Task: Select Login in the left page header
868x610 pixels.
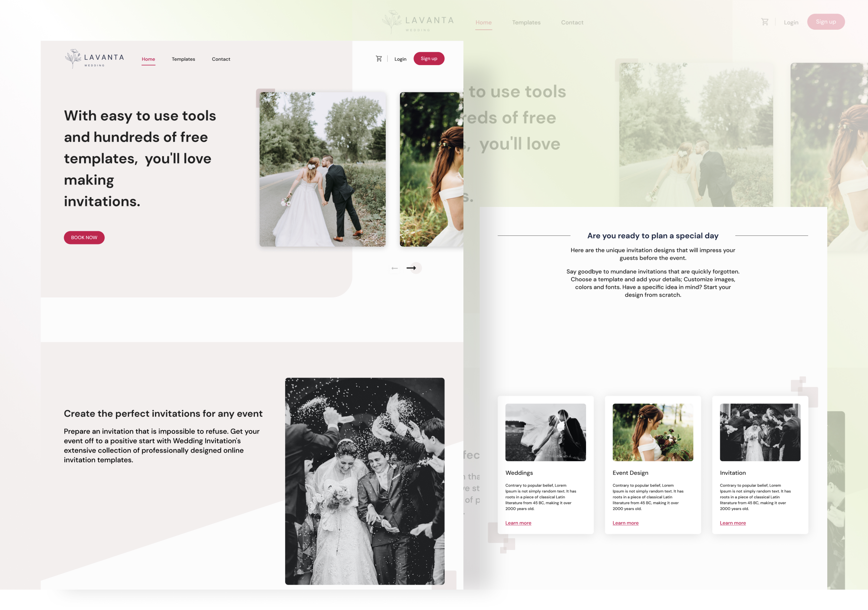Action: click(x=400, y=59)
